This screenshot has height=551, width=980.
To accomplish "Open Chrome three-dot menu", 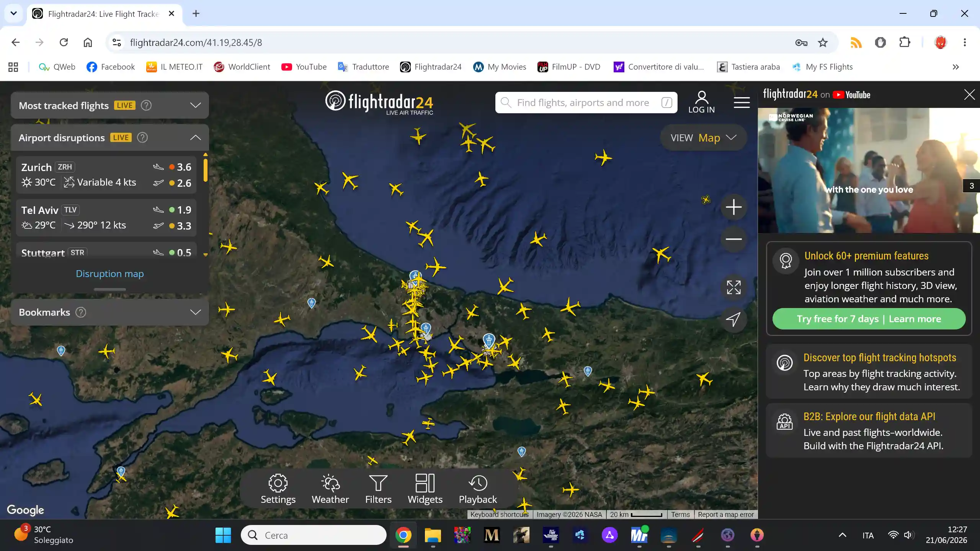I will [x=965, y=42].
